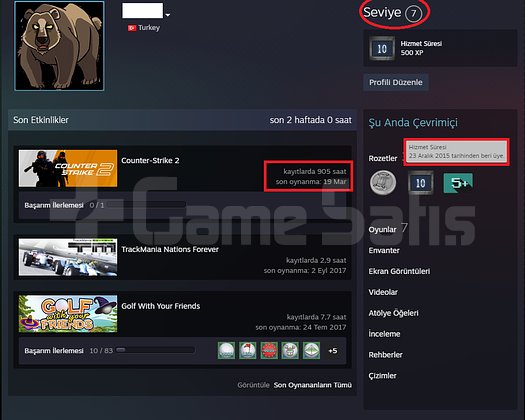Open the Atölye Öğeleri link
525x420 pixels.
click(x=393, y=313)
